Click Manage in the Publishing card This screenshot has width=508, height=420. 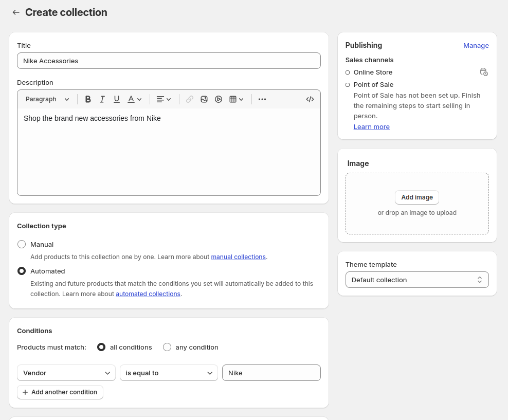click(476, 46)
